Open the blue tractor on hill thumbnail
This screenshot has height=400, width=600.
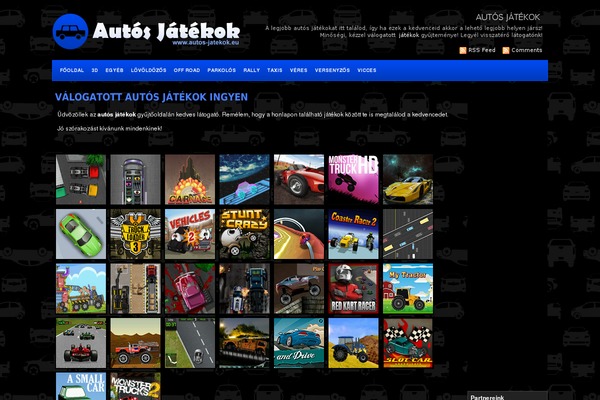click(x=353, y=343)
